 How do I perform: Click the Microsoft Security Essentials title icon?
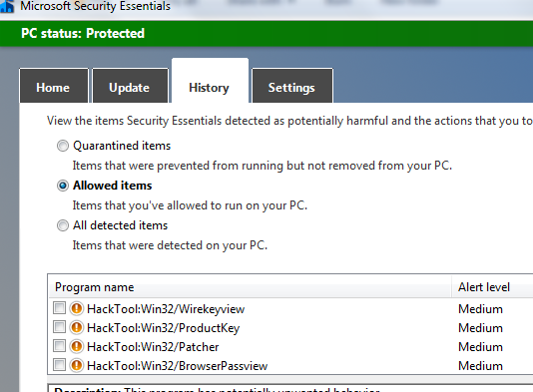[x=7, y=6]
